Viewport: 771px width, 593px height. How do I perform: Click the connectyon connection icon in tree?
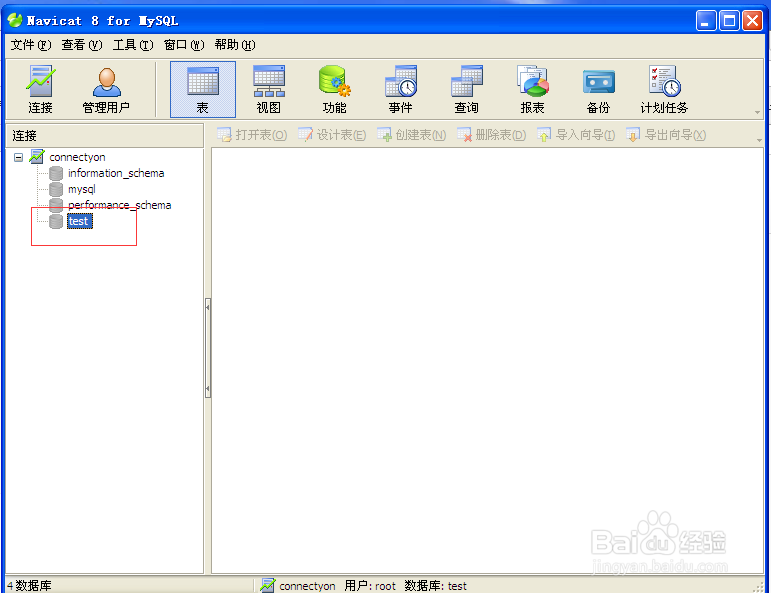tap(37, 157)
